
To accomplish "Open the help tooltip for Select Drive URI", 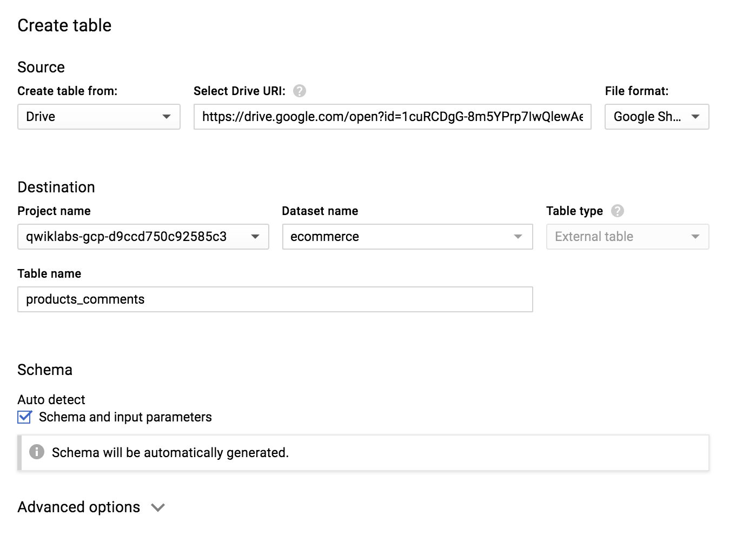I will (x=300, y=91).
